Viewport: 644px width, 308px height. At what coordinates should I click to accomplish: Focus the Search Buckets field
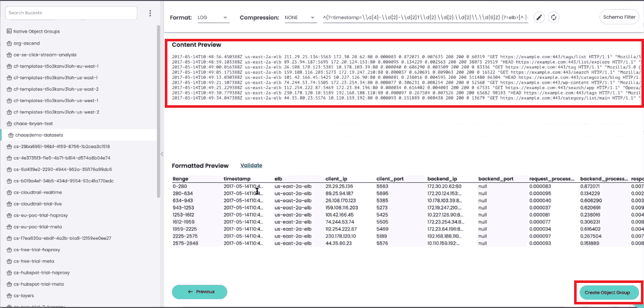click(71, 13)
